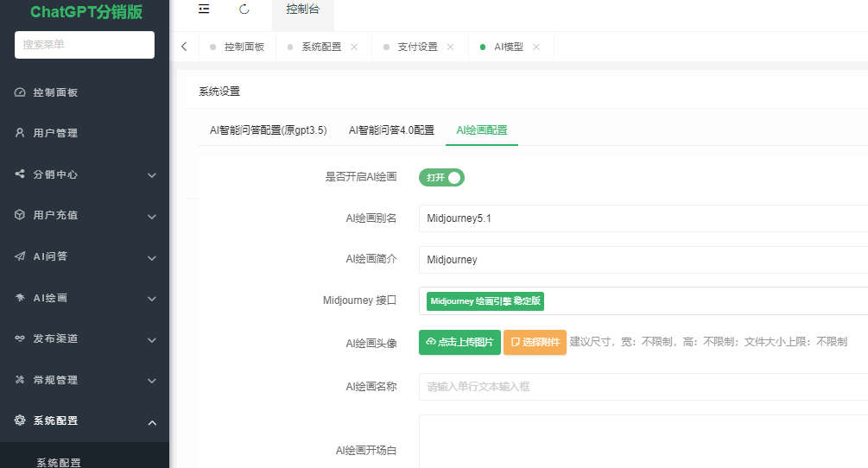Close the 系统配置 tab
Screen dimensions: 868x468
coord(354,47)
